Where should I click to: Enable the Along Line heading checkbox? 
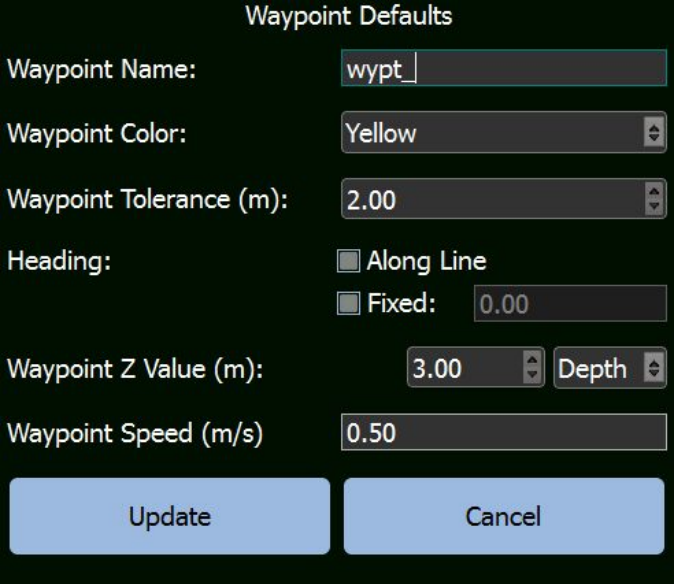pos(348,261)
